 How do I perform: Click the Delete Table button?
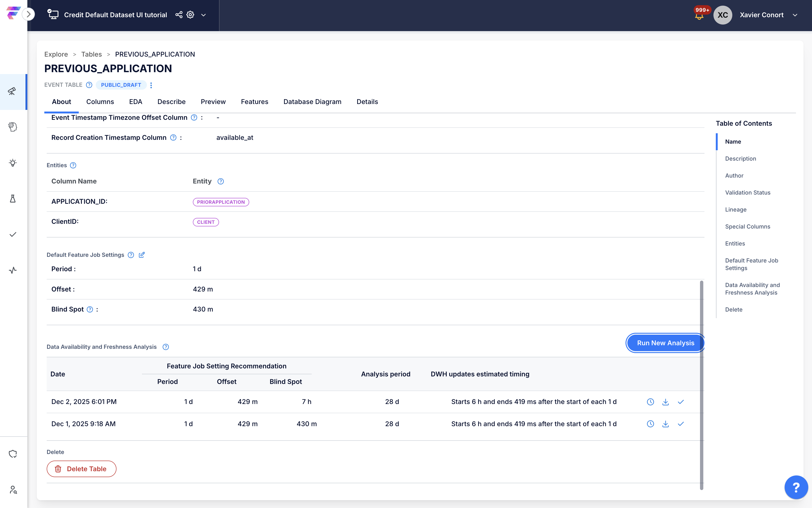[x=81, y=469]
